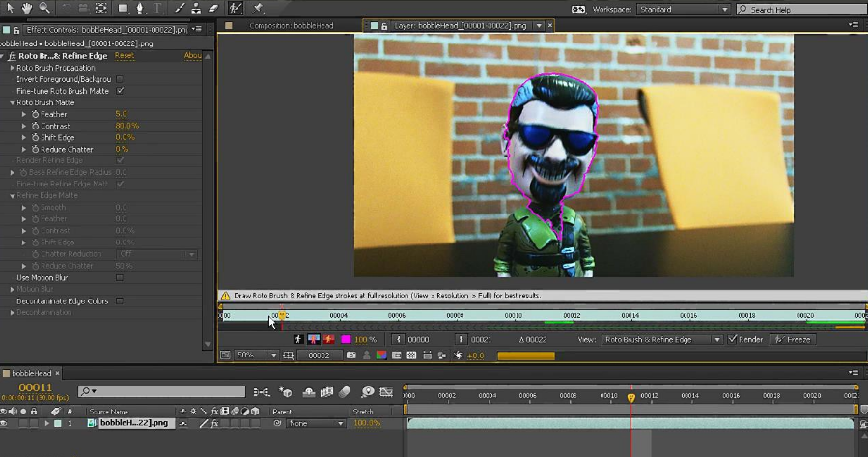Expand Reduce Chatter under Roto Brush Matte
The height and width of the screenshot is (457, 868).
24,149
